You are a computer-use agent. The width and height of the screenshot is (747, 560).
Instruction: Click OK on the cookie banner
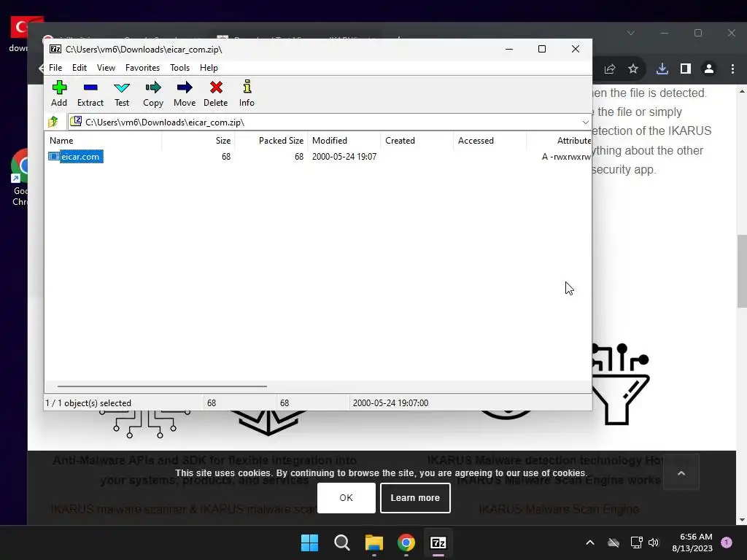coord(347,497)
